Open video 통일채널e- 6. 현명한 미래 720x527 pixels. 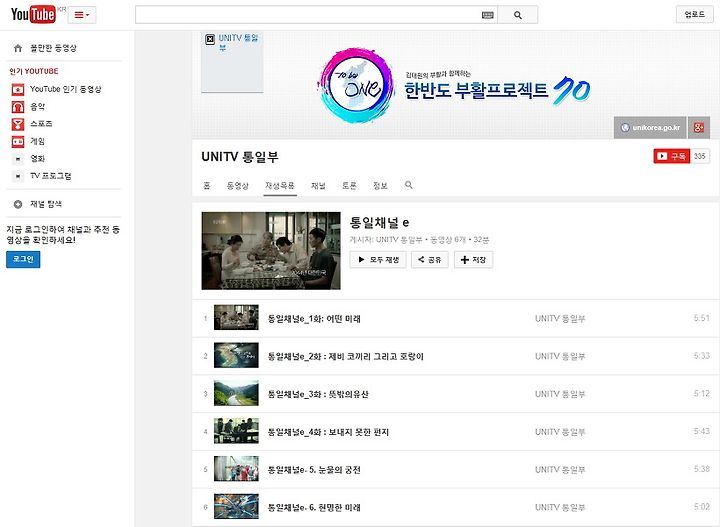(314, 507)
